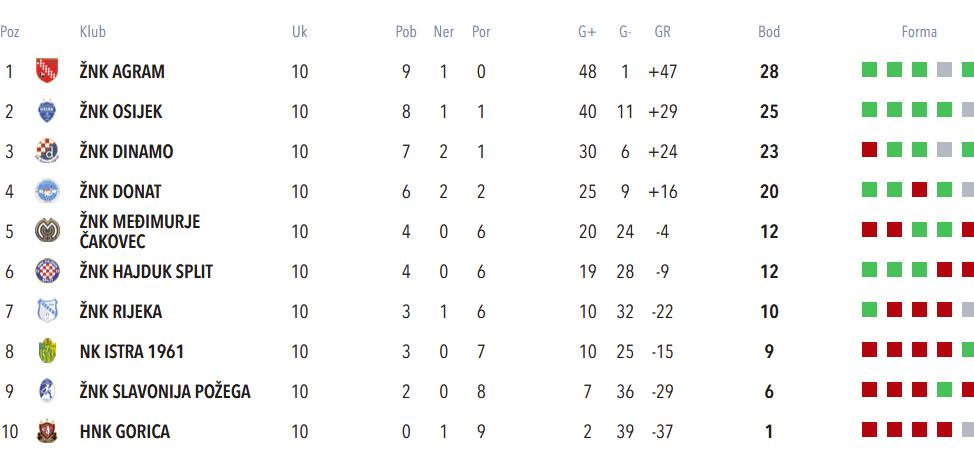The height and width of the screenshot is (455, 974).
Task: Click first green form square for ŽNK Agram
Action: (870, 70)
